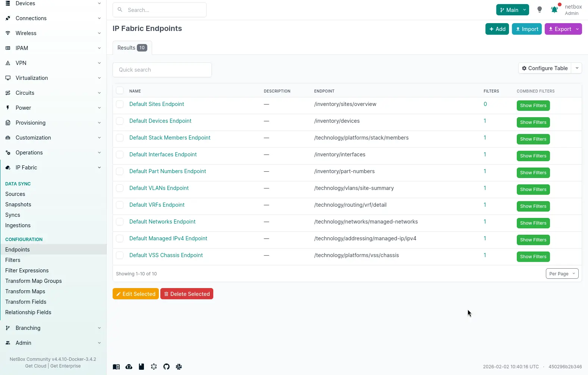Check the Default Sites Endpoint checkbox
Viewport: 588px width, 375px height.
pyautogui.click(x=120, y=104)
